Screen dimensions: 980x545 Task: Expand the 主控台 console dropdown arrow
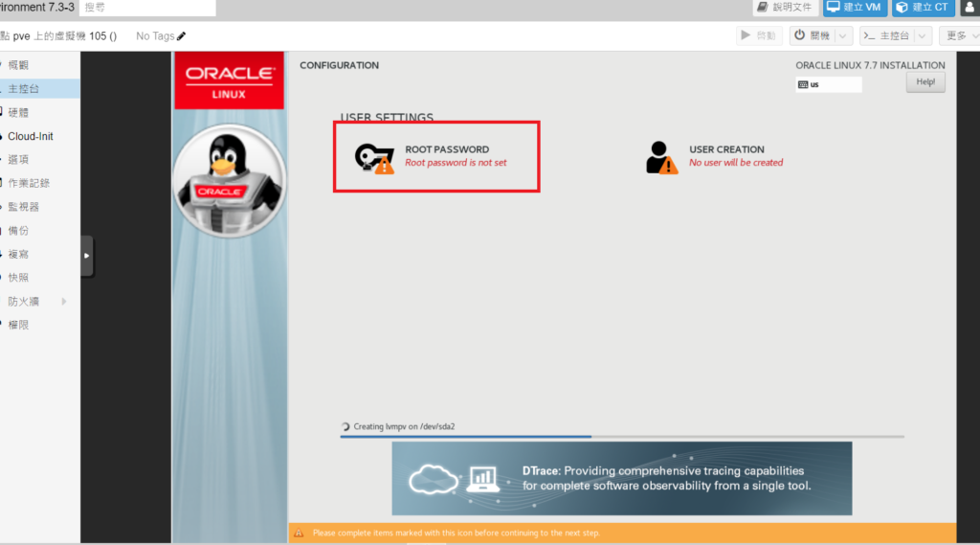pos(922,36)
